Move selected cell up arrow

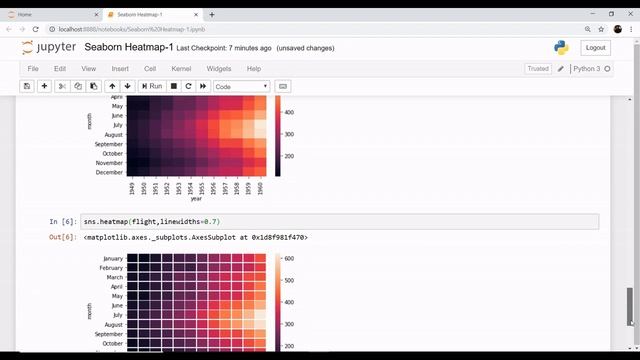(x=112, y=86)
